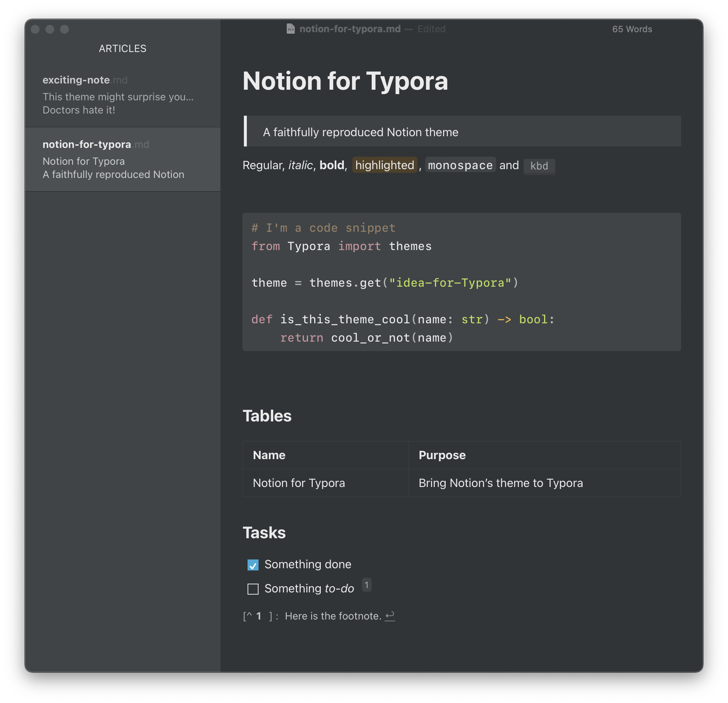The image size is (728, 703).
Task: Open exciting-note.md in the sidebar
Action: click(123, 95)
